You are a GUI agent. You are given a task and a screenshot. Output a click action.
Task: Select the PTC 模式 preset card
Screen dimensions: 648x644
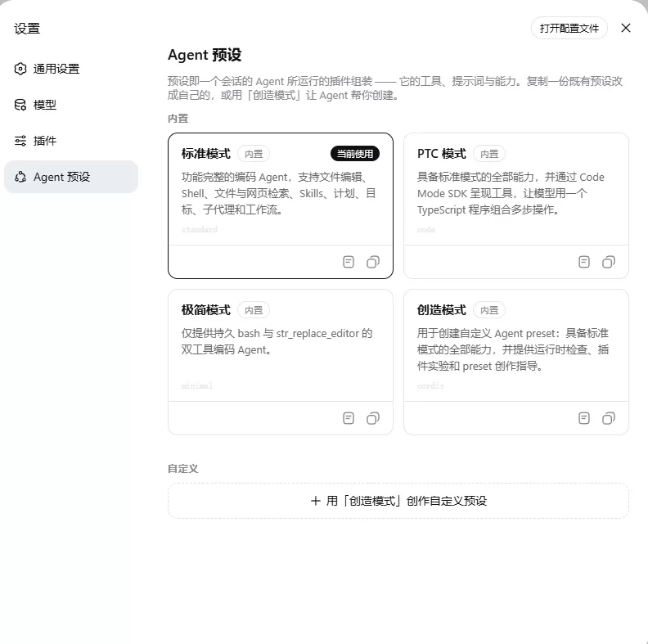click(516, 206)
